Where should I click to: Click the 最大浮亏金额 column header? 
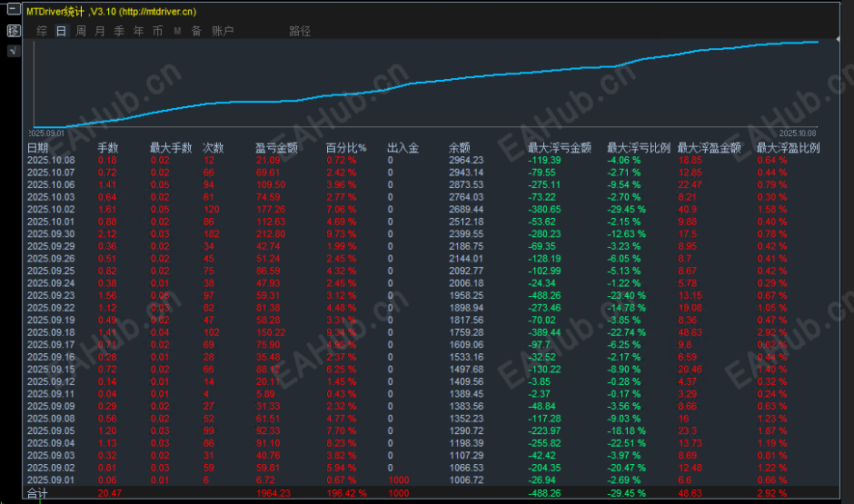coord(560,147)
